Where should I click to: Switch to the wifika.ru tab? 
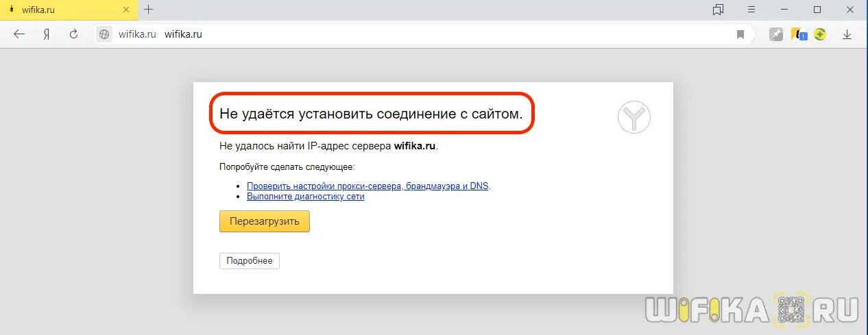pos(69,10)
